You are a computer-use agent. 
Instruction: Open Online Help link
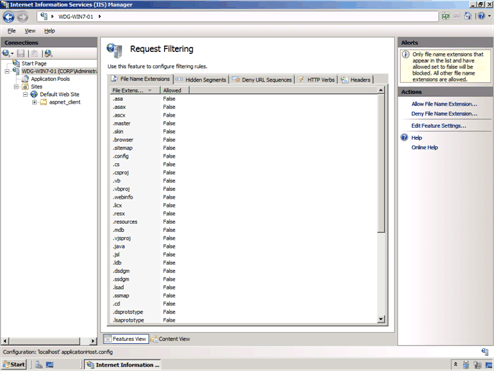[424, 147]
